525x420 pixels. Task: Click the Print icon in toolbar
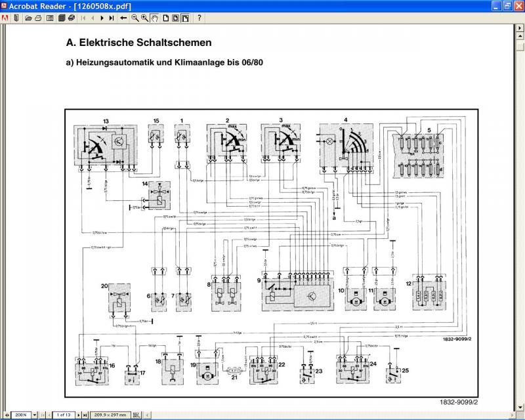tap(38, 18)
